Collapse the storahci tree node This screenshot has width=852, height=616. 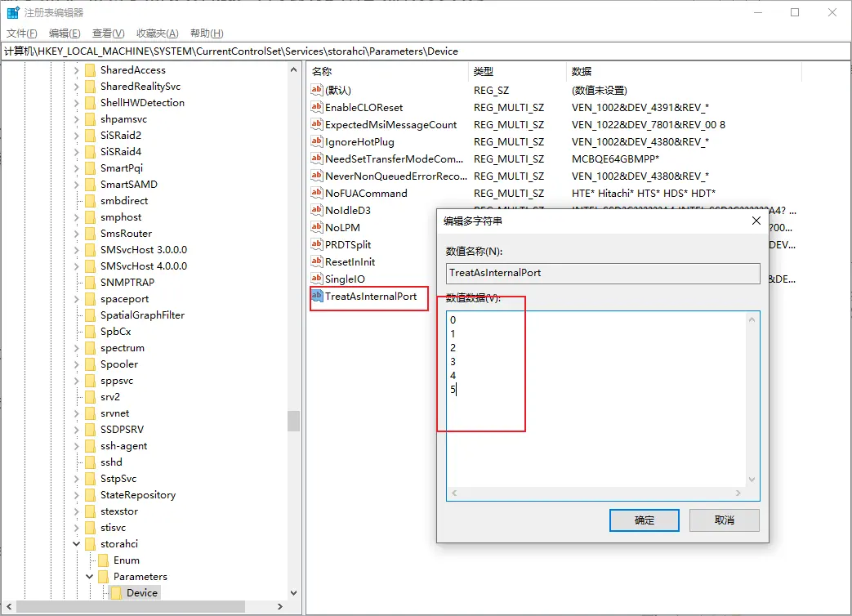click(x=77, y=543)
